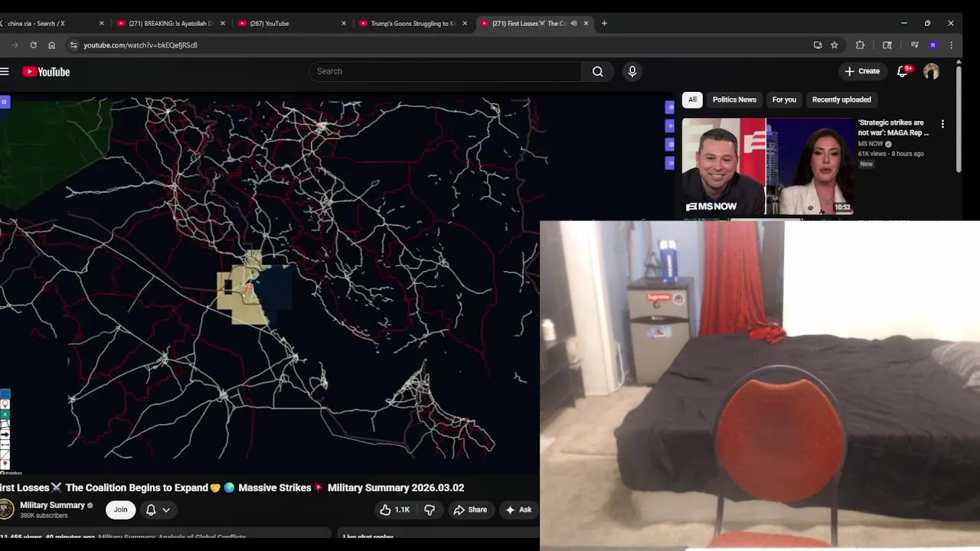Click the '380K subscribers' text
The image size is (980, 551).
pos(44,516)
